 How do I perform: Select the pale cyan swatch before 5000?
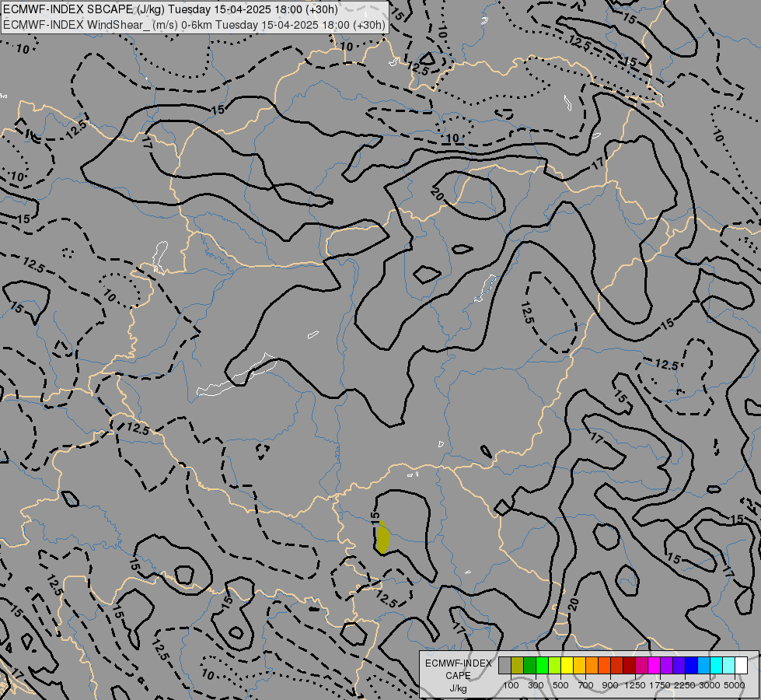(728, 666)
